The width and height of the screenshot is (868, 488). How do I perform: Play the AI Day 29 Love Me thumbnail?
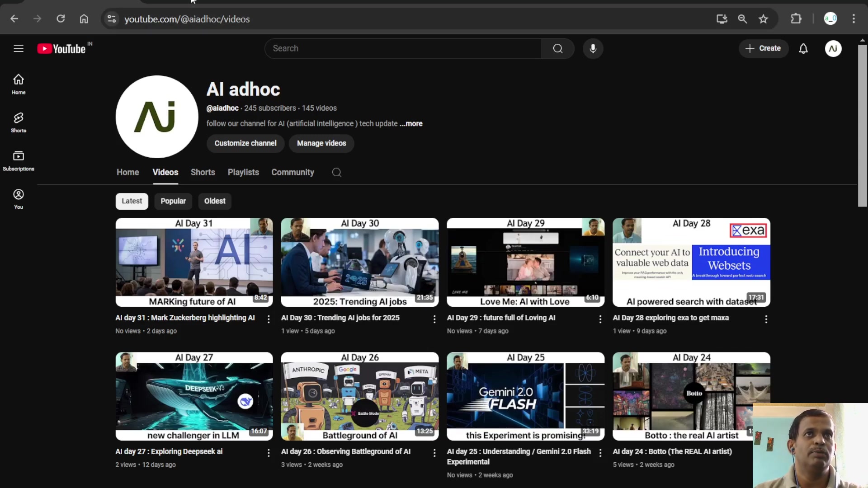click(x=526, y=263)
